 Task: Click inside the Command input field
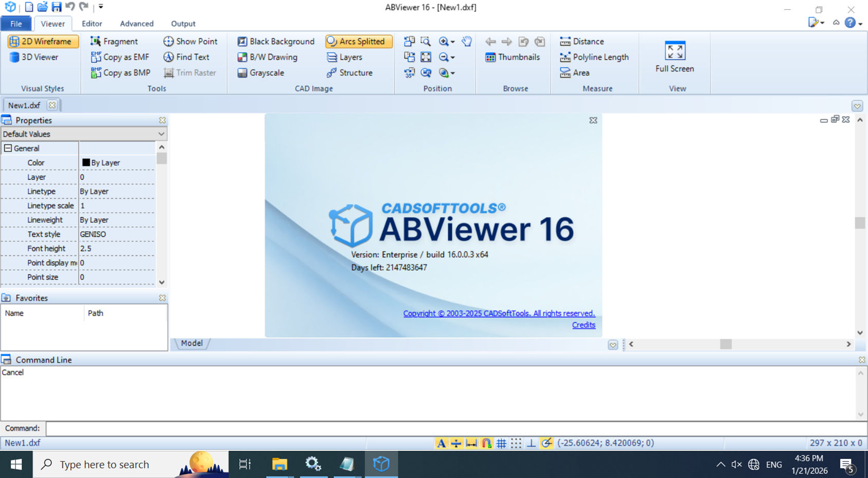(x=205, y=428)
